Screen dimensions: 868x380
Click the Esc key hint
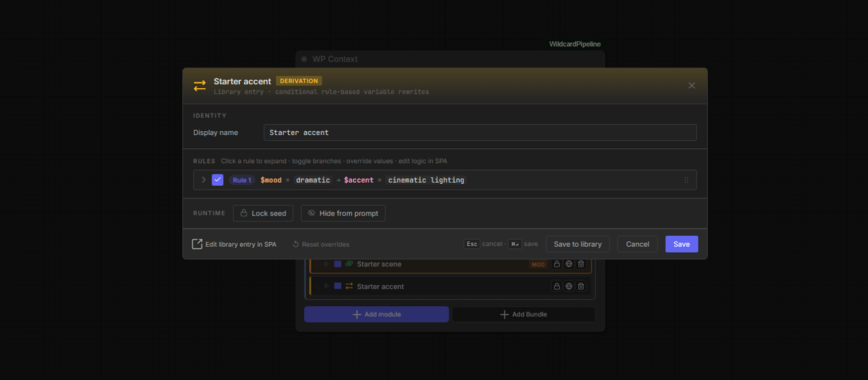tap(472, 244)
